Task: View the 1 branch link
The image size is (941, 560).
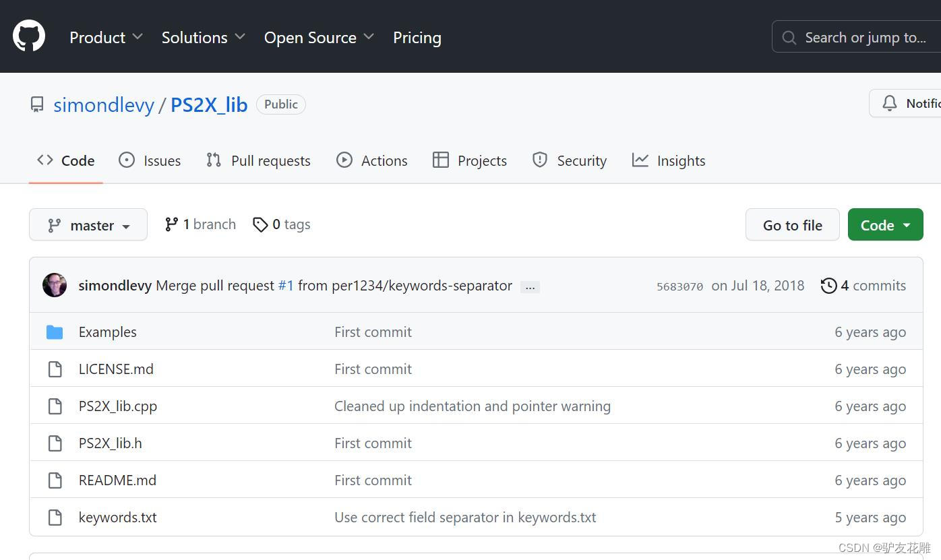Action: pyautogui.click(x=200, y=224)
